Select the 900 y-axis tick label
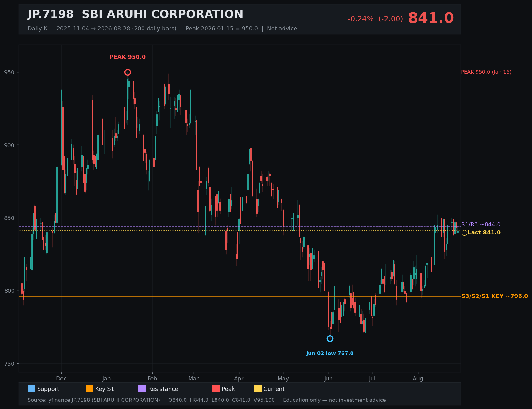The height and width of the screenshot is (409, 532). [x=9, y=145]
